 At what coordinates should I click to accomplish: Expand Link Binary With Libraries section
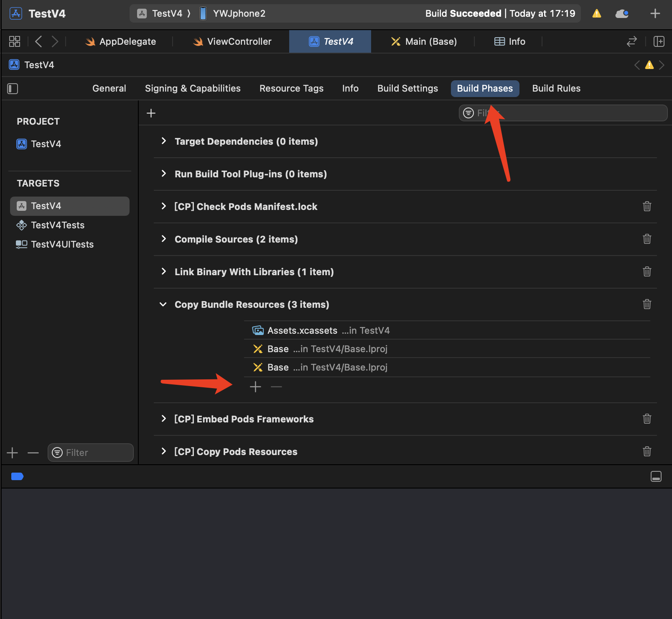pyautogui.click(x=164, y=271)
